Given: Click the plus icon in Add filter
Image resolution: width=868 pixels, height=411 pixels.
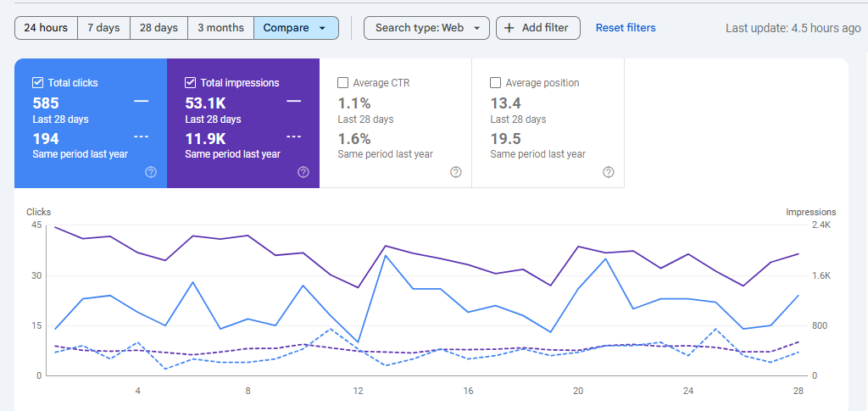Looking at the screenshot, I should tap(509, 28).
